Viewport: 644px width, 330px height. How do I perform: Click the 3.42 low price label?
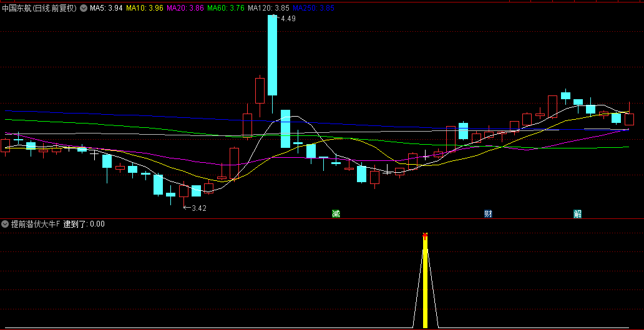tap(199, 208)
